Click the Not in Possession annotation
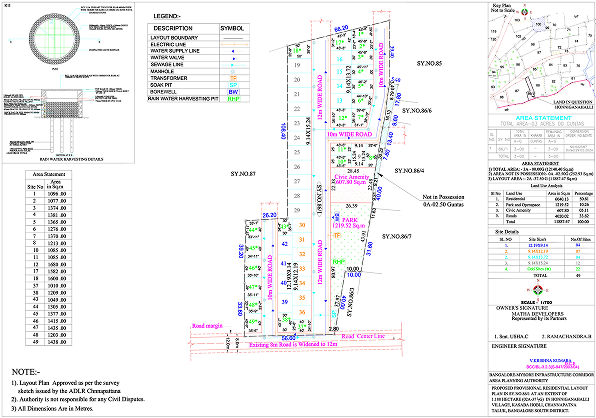Screen dimensions: 596x418 443,201
